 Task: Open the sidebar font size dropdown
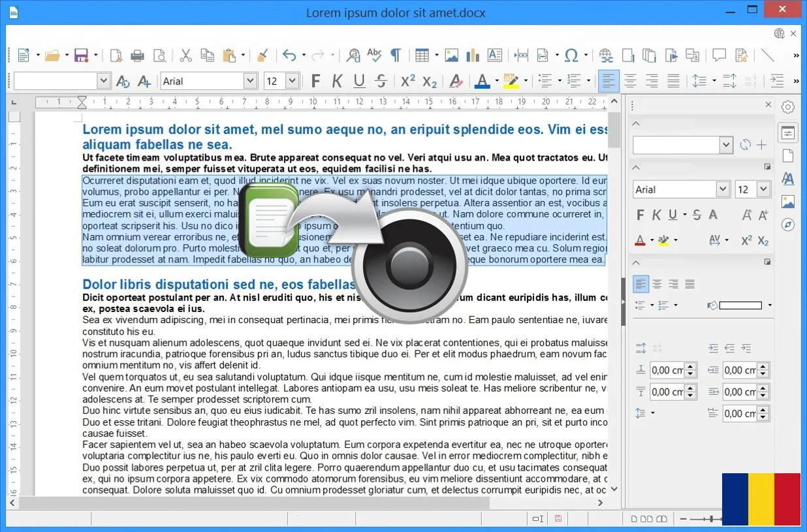763,189
